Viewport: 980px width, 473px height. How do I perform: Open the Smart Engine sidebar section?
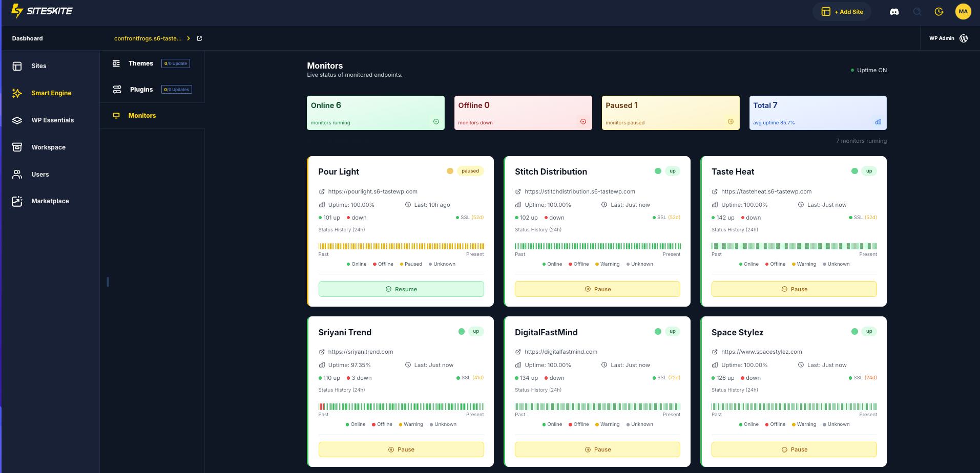[51, 93]
